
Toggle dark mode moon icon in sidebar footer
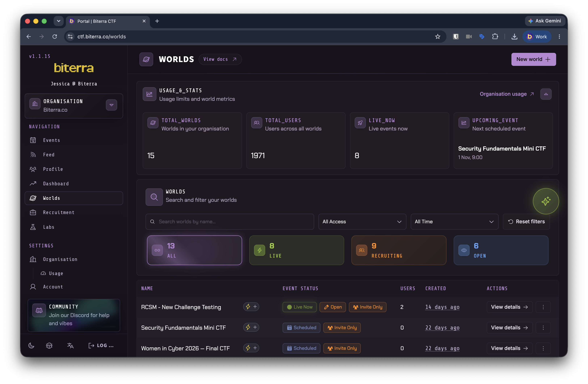(x=31, y=345)
